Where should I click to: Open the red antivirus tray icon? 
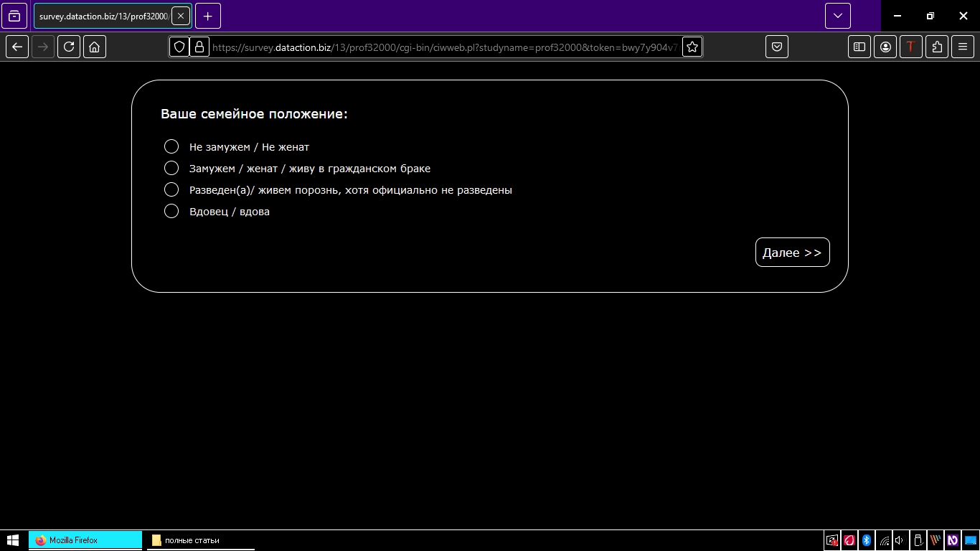(x=849, y=540)
